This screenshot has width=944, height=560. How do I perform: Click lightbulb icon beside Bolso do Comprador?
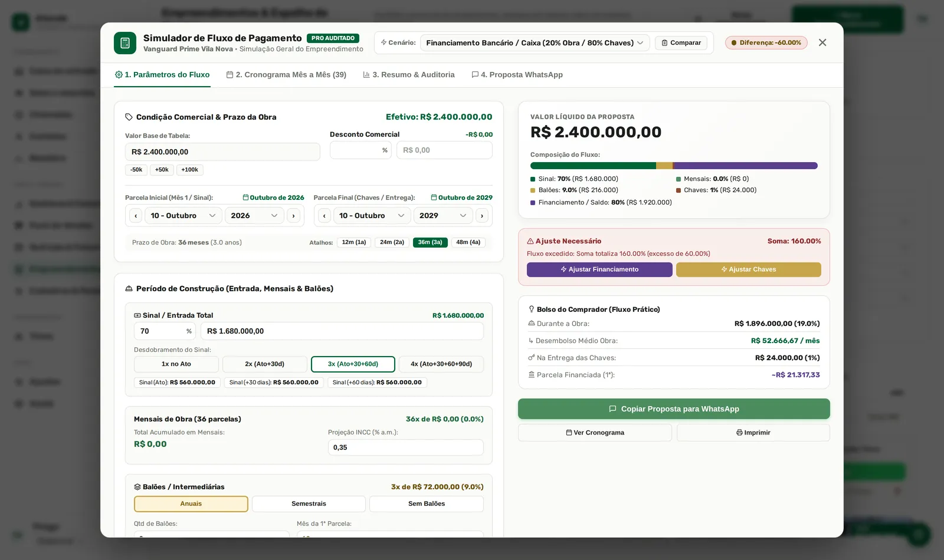[x=532, y=309]
